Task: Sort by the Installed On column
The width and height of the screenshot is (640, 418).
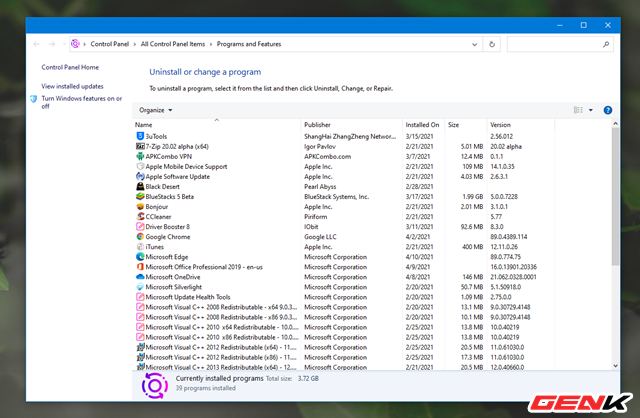Action: tap(423, 125)
